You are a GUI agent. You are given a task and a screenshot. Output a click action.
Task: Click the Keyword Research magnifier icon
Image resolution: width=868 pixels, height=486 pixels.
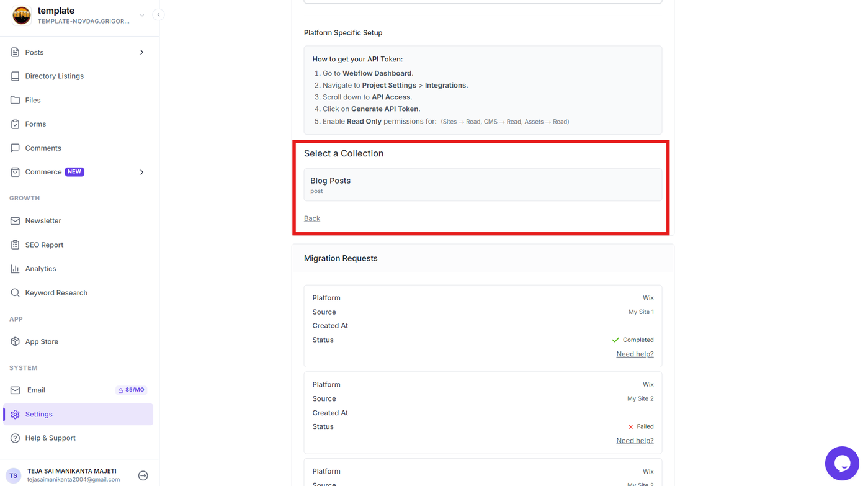coord(15,293)
